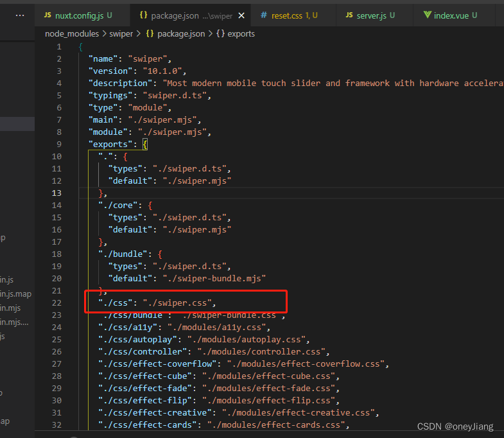
Task: Click "./css/controller" key on line 26
Action: pyautogui.click(x=143, y=352)
